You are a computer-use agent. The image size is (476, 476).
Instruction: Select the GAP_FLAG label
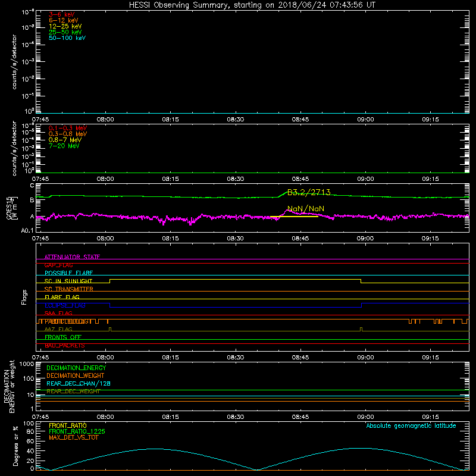(58, 265)
